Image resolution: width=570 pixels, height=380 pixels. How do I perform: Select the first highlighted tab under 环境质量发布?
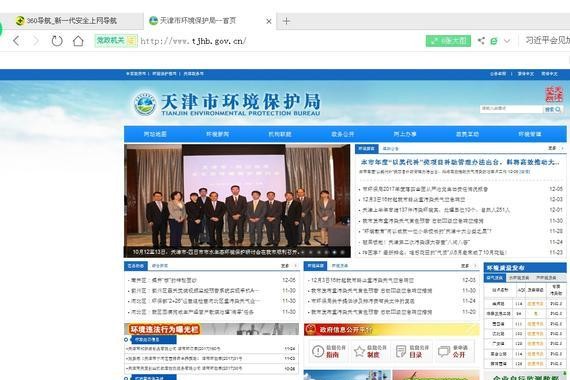coord(494,278)
